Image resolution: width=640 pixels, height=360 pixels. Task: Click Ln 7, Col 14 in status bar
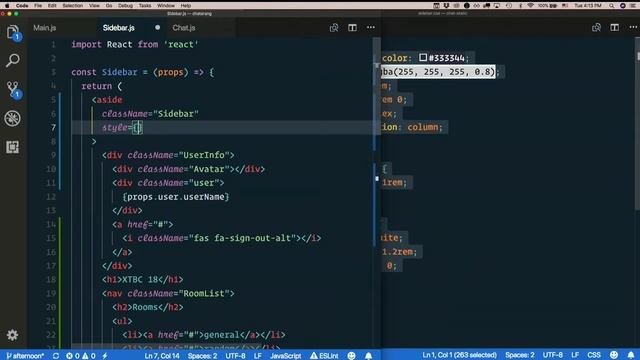click(162, 356)
